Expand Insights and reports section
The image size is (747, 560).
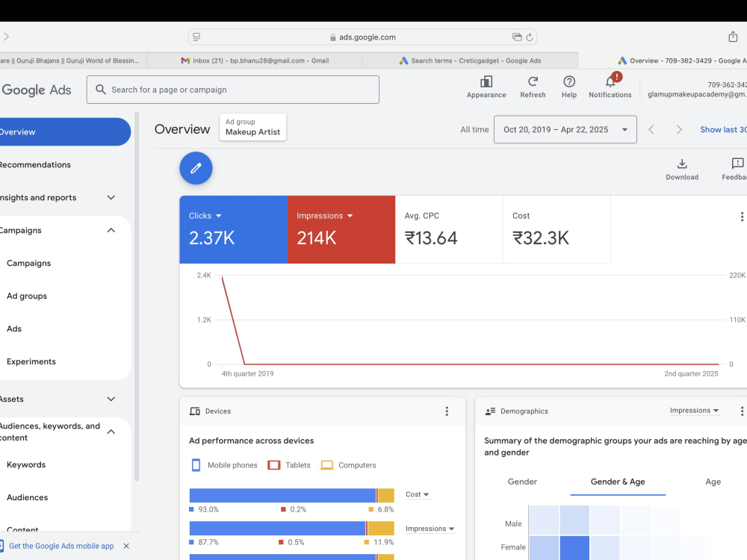tap(111, 198)
